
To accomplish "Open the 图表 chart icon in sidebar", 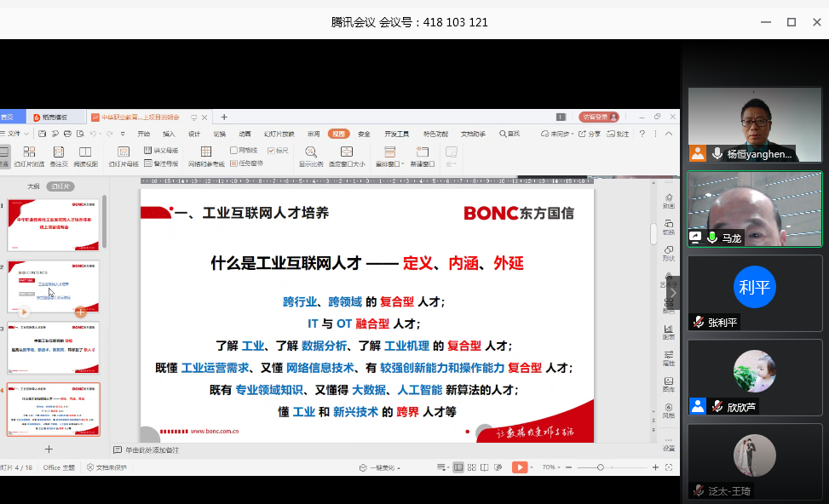I will [x=669, y=331].
